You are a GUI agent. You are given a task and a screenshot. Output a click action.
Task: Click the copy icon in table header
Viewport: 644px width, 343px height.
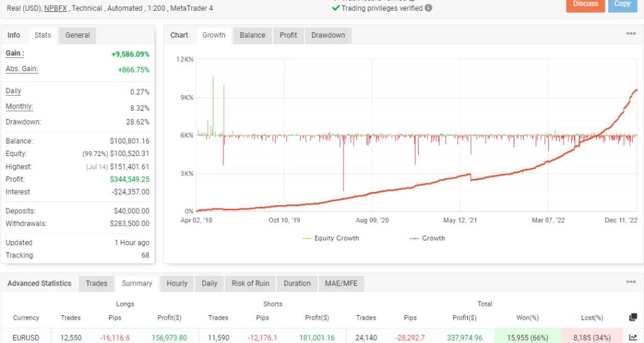(x=633, y=318)
